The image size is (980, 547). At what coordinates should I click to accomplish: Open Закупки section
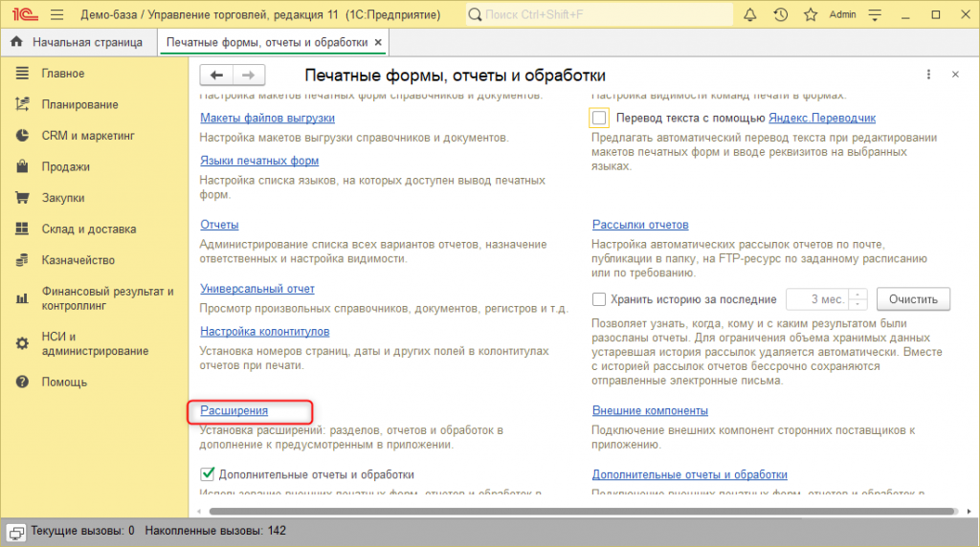[63, 198]
